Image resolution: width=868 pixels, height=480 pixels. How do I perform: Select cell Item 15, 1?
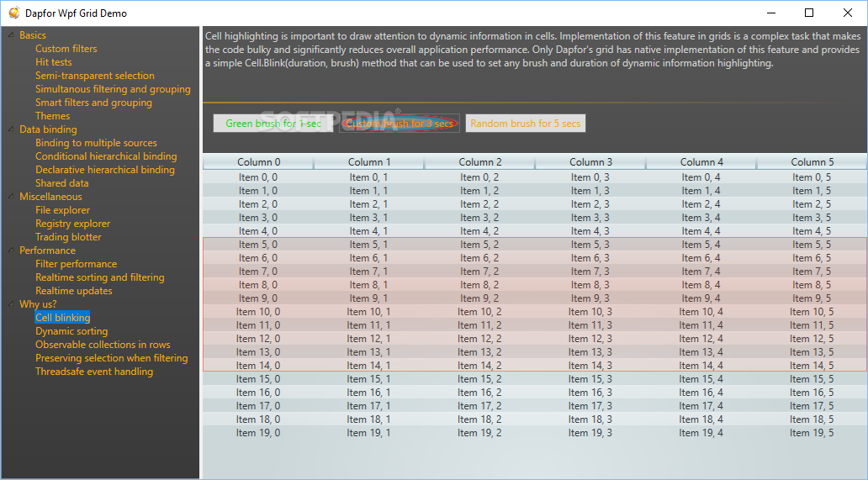(368, 379)
